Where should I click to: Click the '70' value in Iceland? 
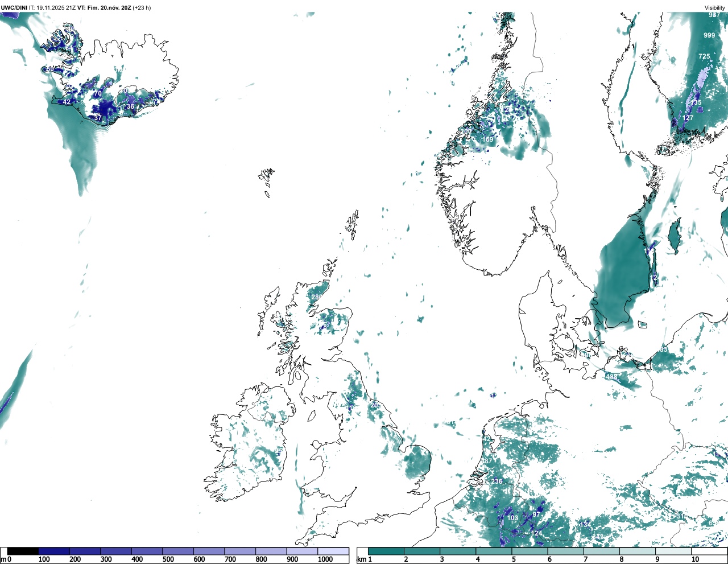pyautogui.click(x=98, y=93)
